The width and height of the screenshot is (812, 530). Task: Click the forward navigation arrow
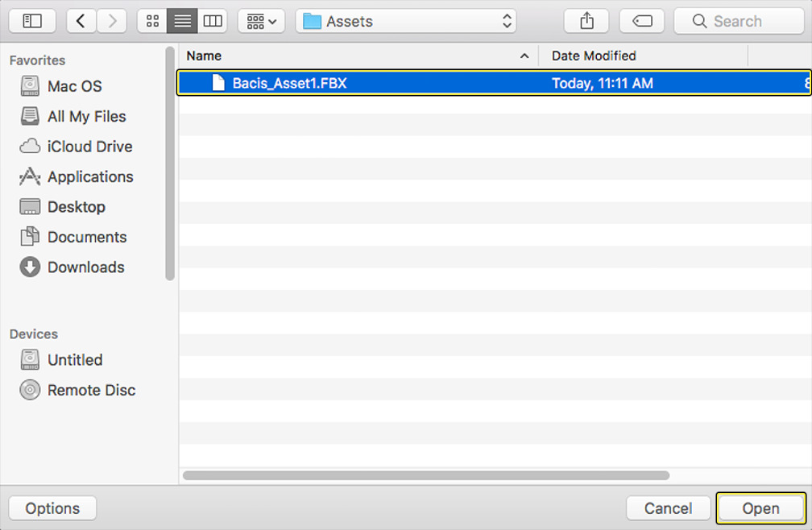pos(111,20)
